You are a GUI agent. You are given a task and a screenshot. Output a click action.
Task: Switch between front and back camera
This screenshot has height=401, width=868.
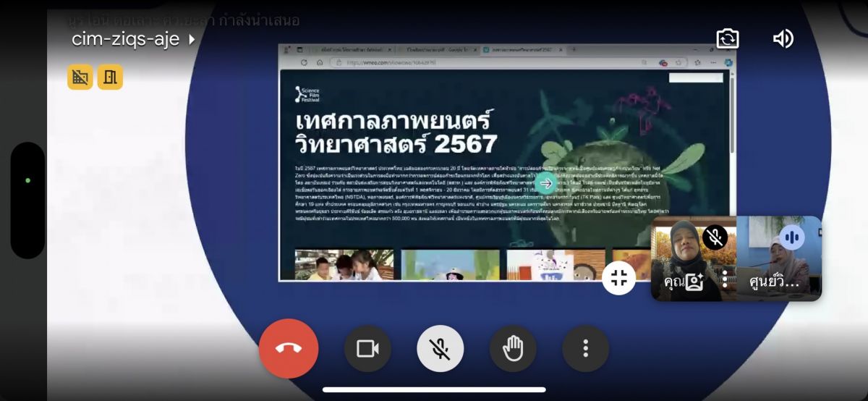[728, 38]
